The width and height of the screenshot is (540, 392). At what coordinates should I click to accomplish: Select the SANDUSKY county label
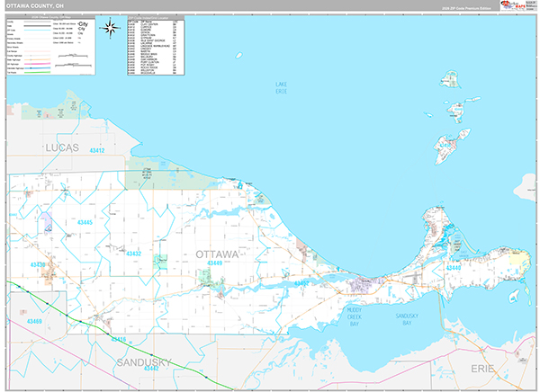coord(142,361)
